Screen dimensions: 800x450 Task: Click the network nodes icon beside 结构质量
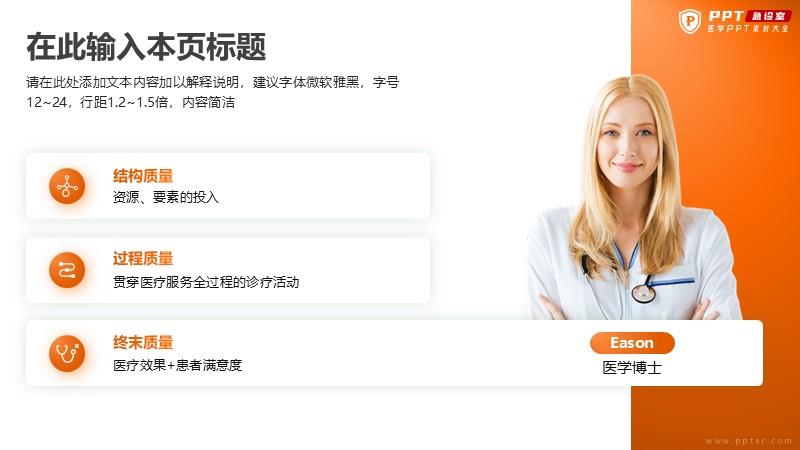(67, 186)
